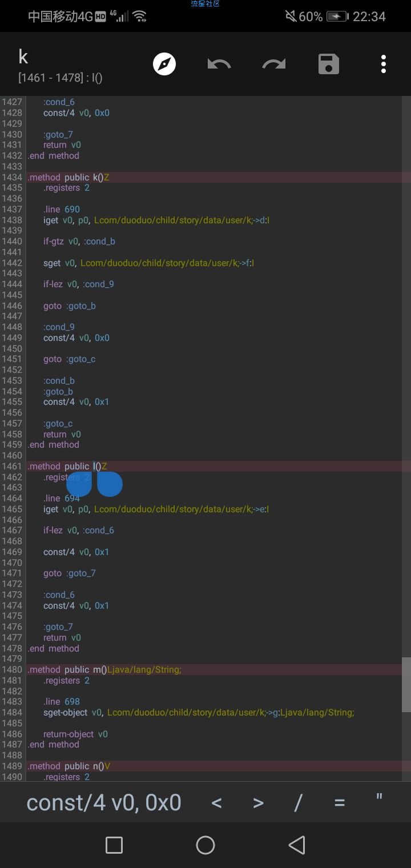Tap 'return v0' on line 1477
Image resolution: width=411 pixels, height=868 pixels.
point(62,638)
